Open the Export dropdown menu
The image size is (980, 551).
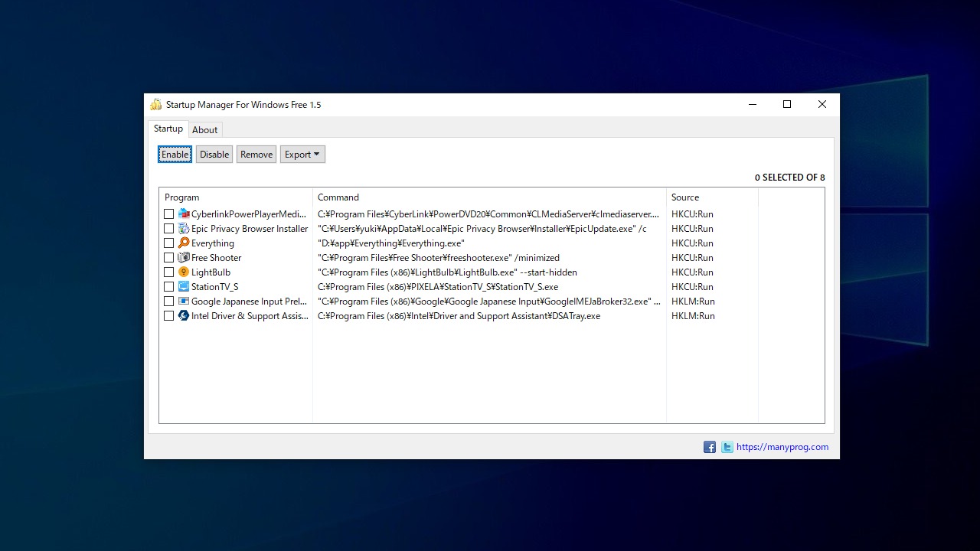pyautogui.click(x=302, y=155)
